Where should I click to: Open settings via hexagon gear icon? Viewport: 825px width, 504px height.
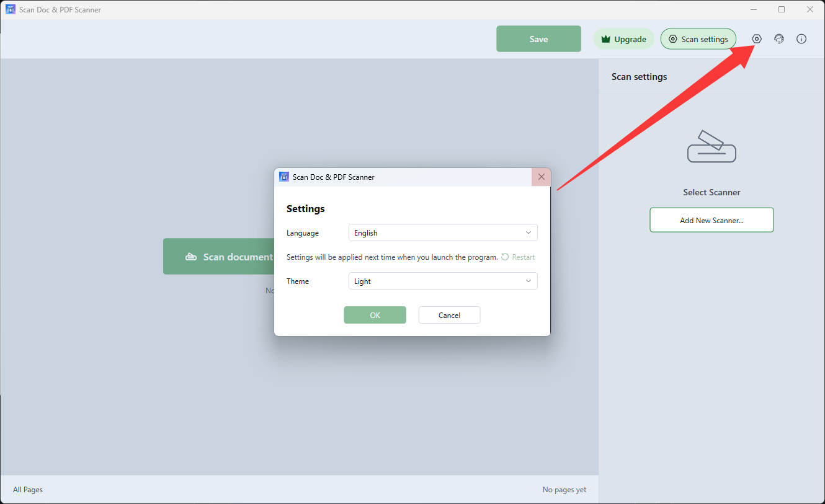pyautogui.click(x=757, y=39)
